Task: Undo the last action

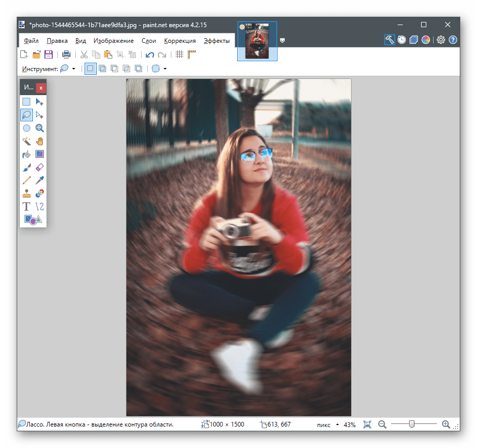Action: [149, 55]
